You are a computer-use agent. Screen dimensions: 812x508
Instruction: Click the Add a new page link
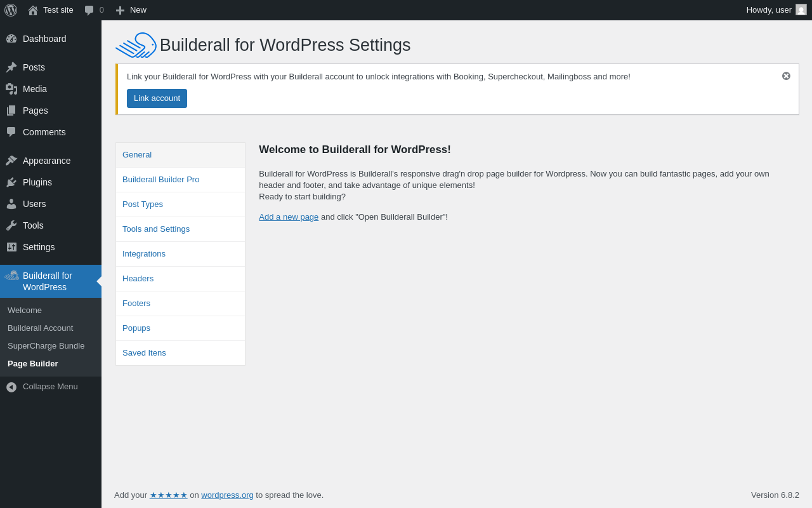tap(289, 217)
